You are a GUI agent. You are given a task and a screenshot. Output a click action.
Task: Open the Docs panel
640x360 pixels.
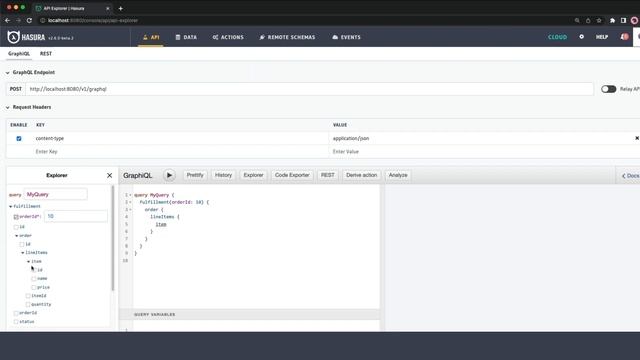coord(630,176)
